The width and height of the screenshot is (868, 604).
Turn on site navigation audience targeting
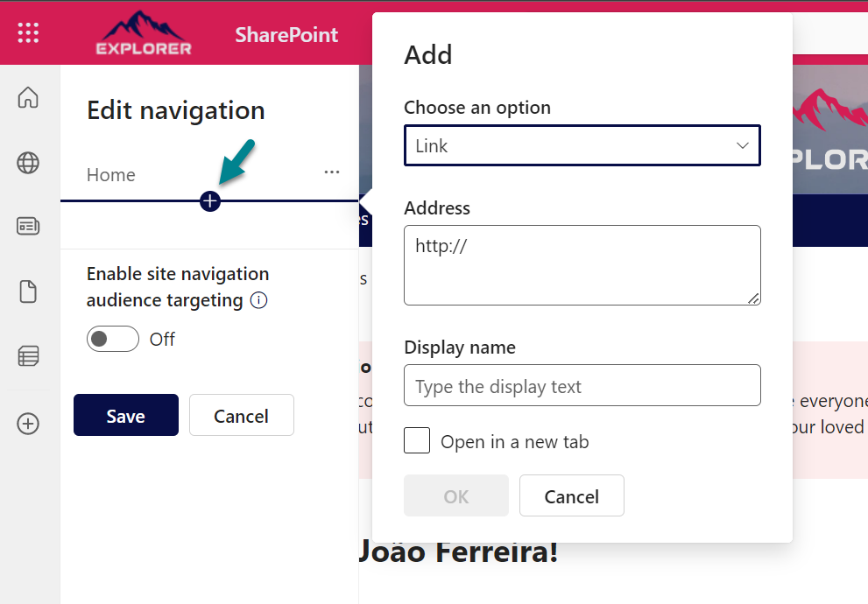[x=112, y=339]
